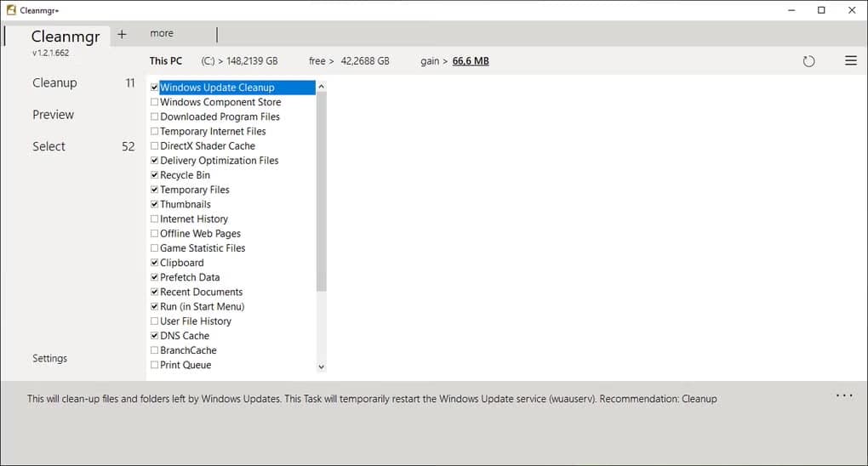Open the more tab
The width and height of the screenshot is (868, 466).
tap(162, 33)
